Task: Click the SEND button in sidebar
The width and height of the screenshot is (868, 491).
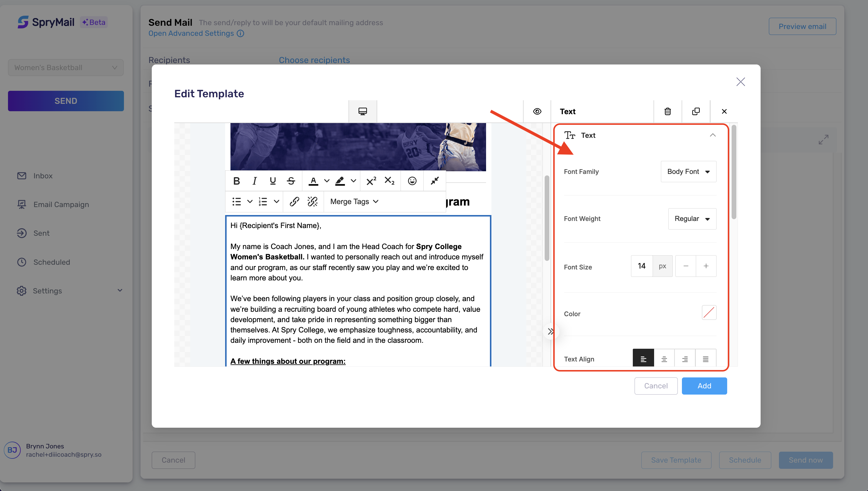Action: [66, 101]
